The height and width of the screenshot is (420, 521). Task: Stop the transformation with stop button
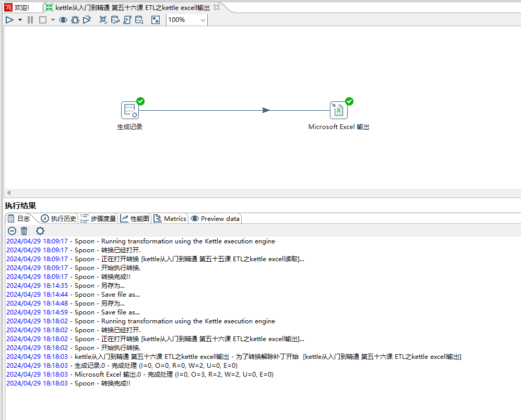click(42, 20)
